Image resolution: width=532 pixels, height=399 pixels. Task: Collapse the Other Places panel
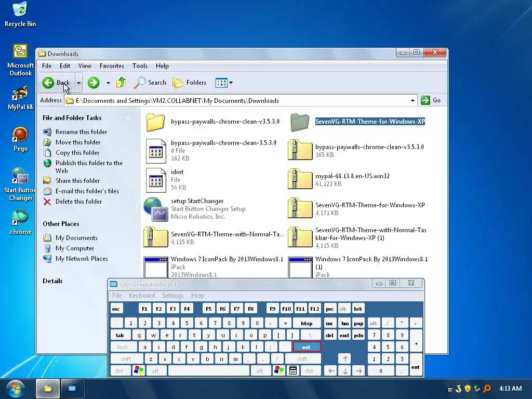pos(128,224)
